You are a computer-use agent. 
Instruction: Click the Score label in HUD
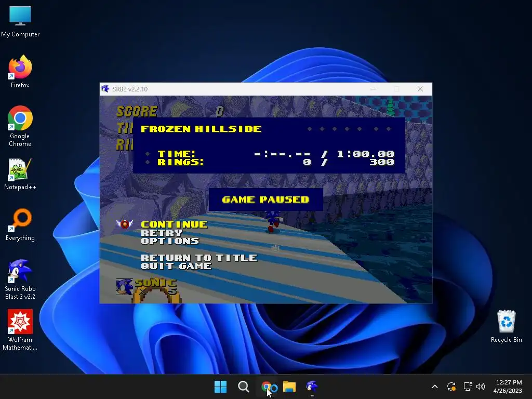pyautogui.click(x=137, y=111)
